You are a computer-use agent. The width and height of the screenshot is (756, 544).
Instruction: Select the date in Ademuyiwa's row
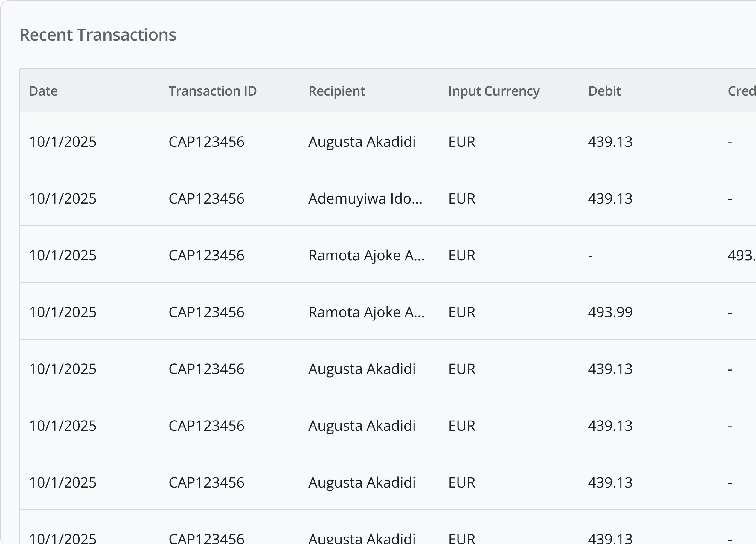[x=63, y=198]
